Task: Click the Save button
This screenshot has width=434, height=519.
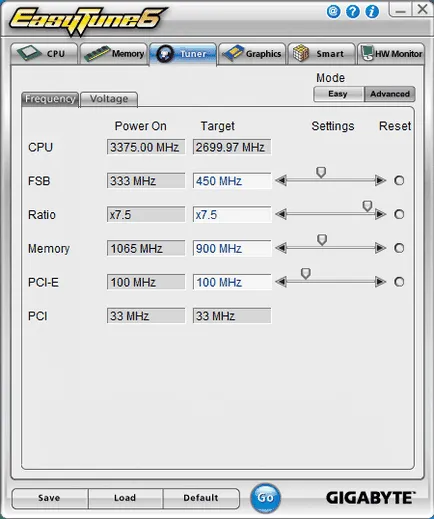Action: point(50,498)
